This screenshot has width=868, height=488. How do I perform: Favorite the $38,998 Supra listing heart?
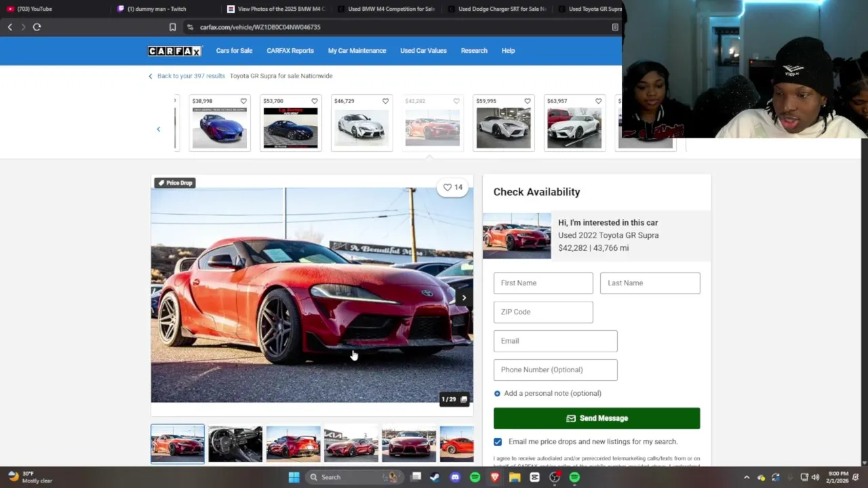click(243, 101)
